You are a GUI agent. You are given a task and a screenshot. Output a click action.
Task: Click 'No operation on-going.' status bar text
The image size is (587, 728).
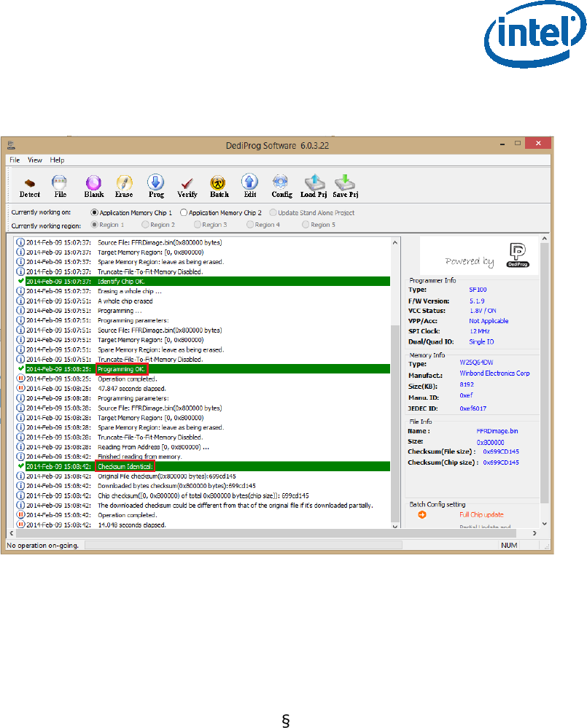(43, 546)
